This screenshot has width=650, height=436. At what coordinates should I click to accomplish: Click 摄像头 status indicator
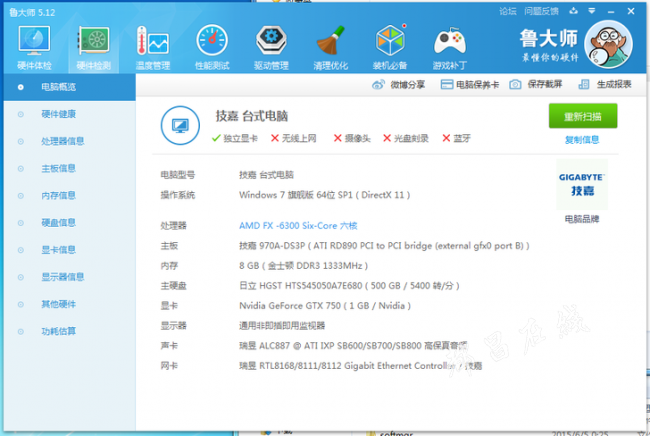click(352, 138)
